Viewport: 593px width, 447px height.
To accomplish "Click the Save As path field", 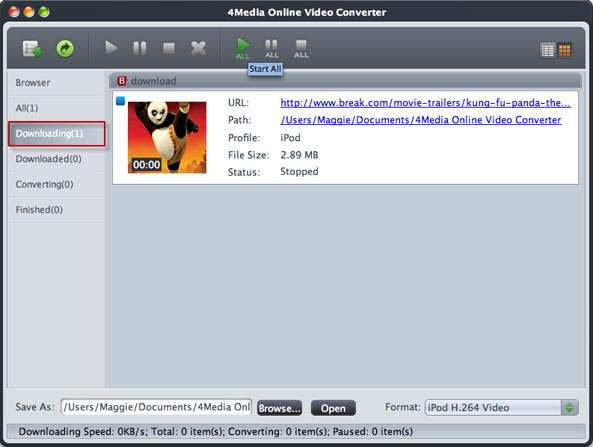I will click(x=156, y=407).
